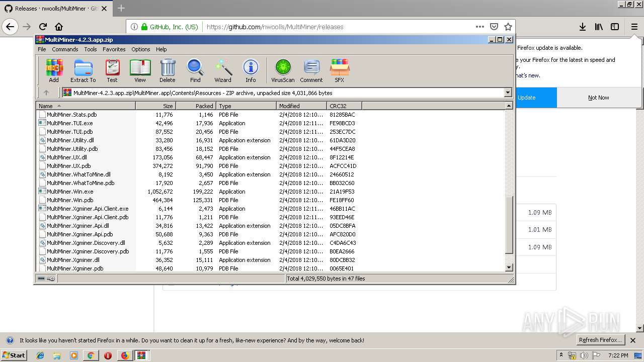The height and width of the screenshot is (362, 644).
Task: Click the Delete trash can icon
Action: click(x=168, y=70)
